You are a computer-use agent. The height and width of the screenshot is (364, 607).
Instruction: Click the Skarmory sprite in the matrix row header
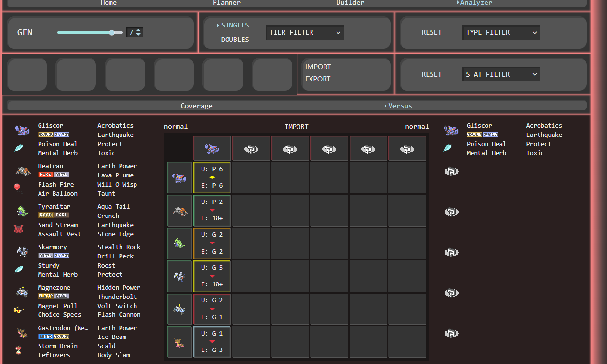(x=179, y=276)
